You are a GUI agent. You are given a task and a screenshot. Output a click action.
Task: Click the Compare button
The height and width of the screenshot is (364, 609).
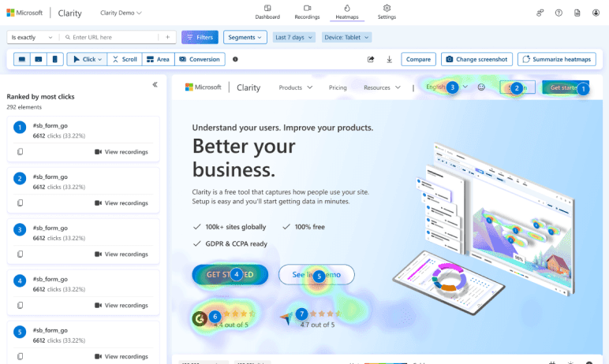point(418,59)
